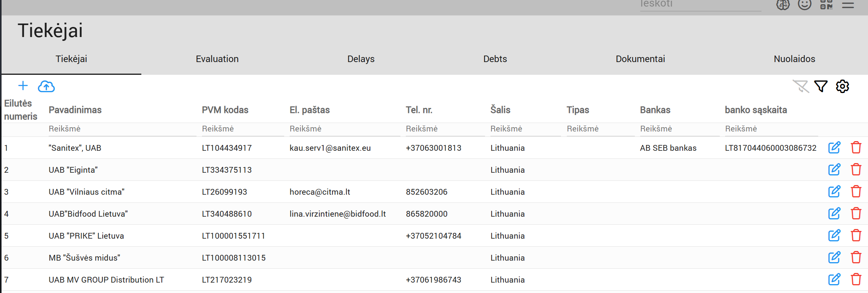Click the cloud upload import icon
868x293 pixels.
[x=46, y=86]
